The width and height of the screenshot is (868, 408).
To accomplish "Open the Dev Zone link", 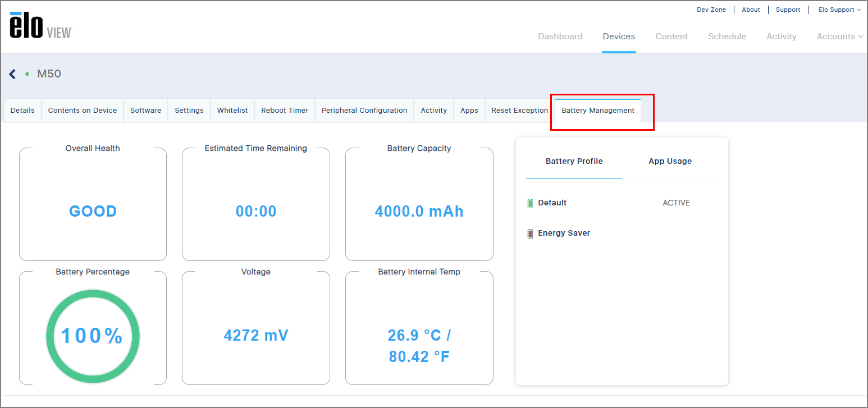I will coord(711,10).
